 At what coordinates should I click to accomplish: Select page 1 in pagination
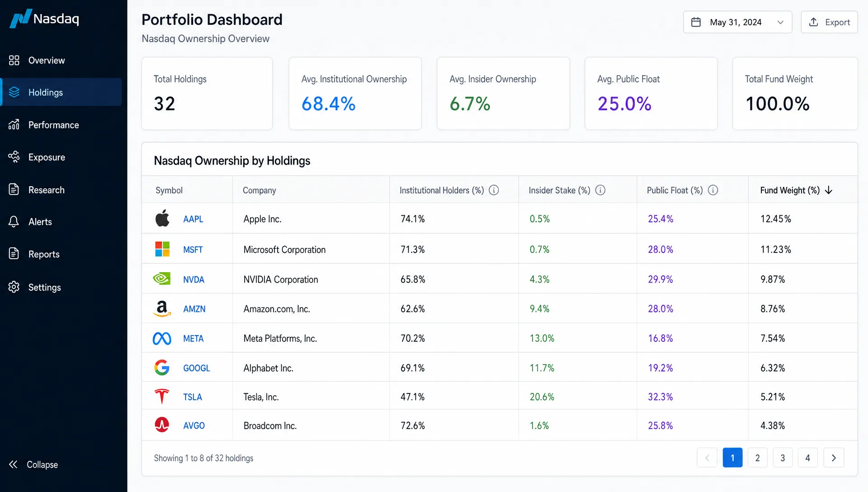click(732, 458)
